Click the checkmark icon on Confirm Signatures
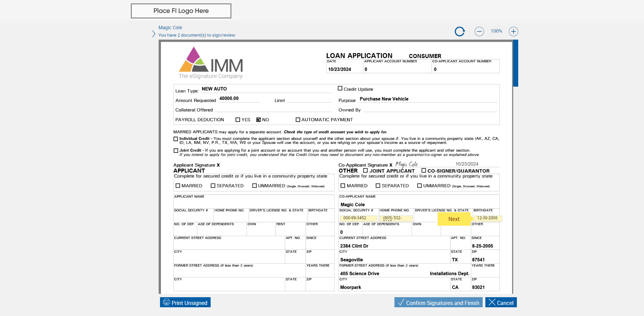This screenshot has width=644, height=316. point(401,302)
